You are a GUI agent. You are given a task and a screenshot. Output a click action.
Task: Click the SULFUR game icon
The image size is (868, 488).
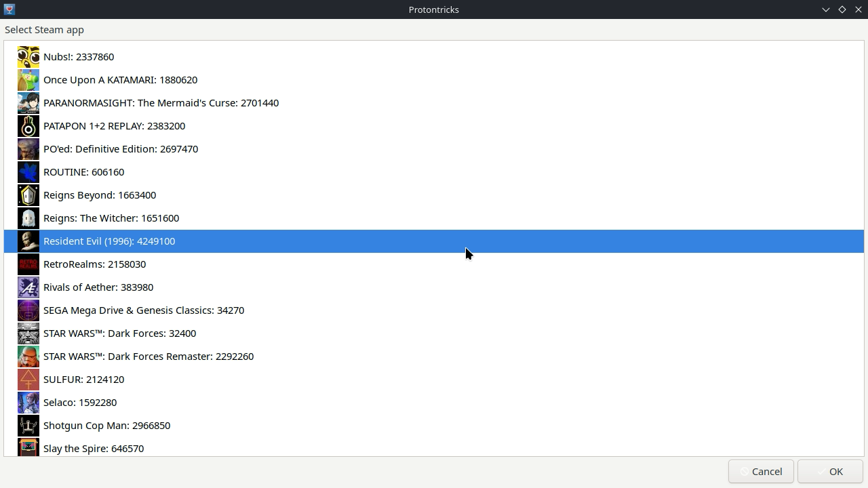(x=28, y=380)
